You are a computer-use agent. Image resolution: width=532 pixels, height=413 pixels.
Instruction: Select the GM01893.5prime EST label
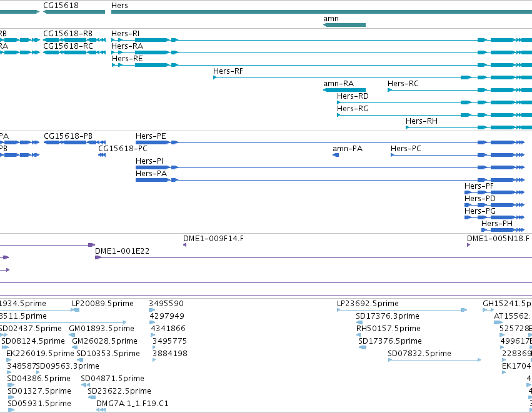pyautogui.click(x=101, y=329)
